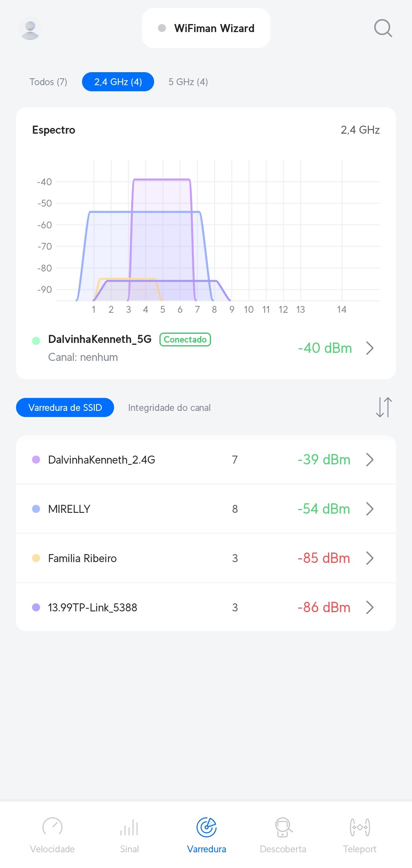The height and width of the screenshot is (868, 412).
Task: Tap the Conectado status badge
Action: [185, 339]
